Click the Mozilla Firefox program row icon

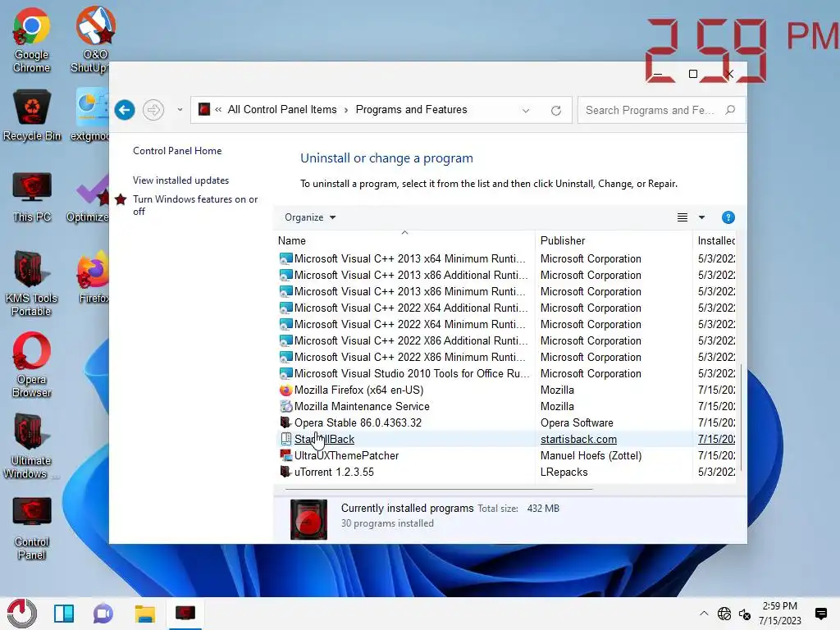tap(286, 390)
